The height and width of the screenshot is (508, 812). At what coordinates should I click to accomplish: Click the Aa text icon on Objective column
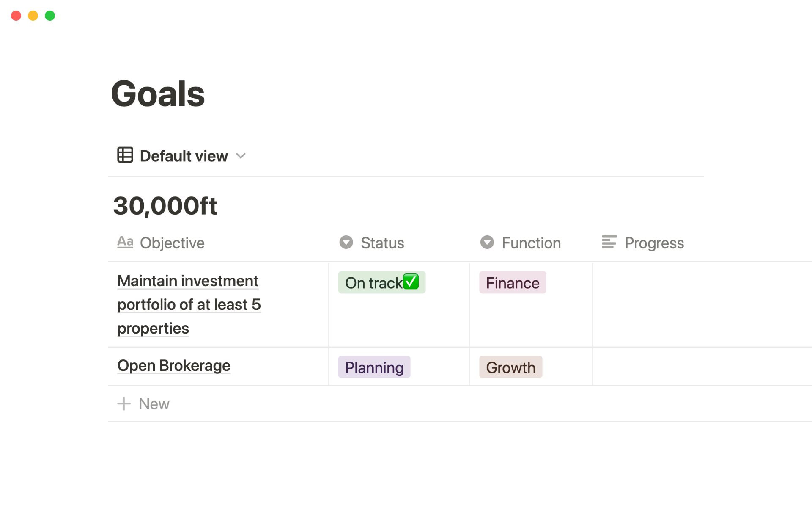[125, 242]
